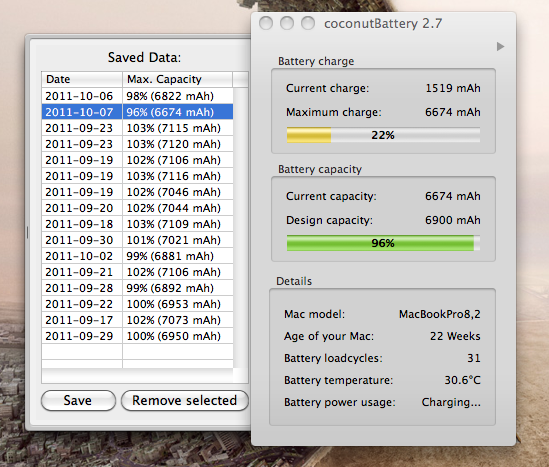Zoom the coconutBattery window
Viewport: 549px width, 467px height.
[x=308, y=23]
